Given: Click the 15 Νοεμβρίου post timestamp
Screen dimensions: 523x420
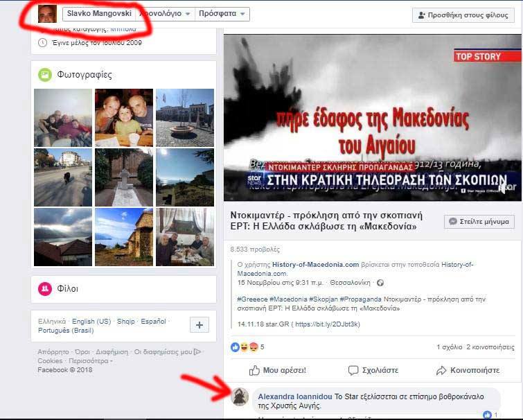Looking at the screenshot, I should pos(281,283).
